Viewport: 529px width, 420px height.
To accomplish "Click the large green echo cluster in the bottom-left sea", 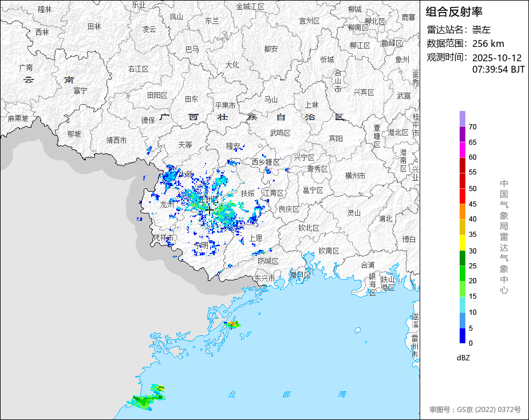I will 143,401.
